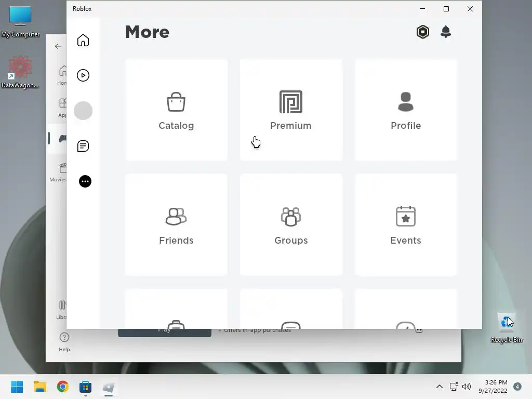Open the avatar circle in Roblox sidebar
This screenshot has width=532, height=399.
pos(83,110)
